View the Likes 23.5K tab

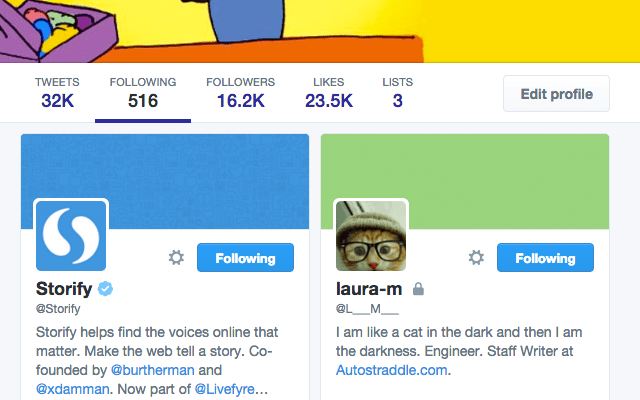pyautogui.click(x=329, y=93)
